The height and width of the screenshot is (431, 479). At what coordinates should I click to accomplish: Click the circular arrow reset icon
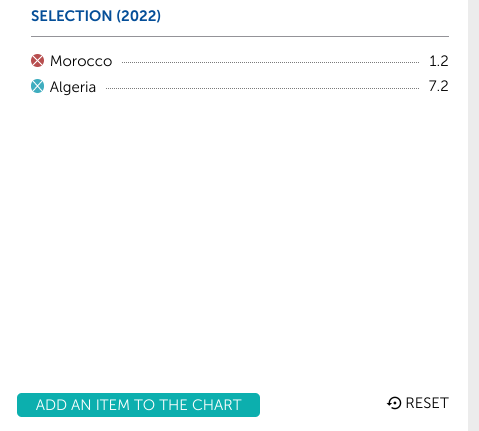(394, 403)
